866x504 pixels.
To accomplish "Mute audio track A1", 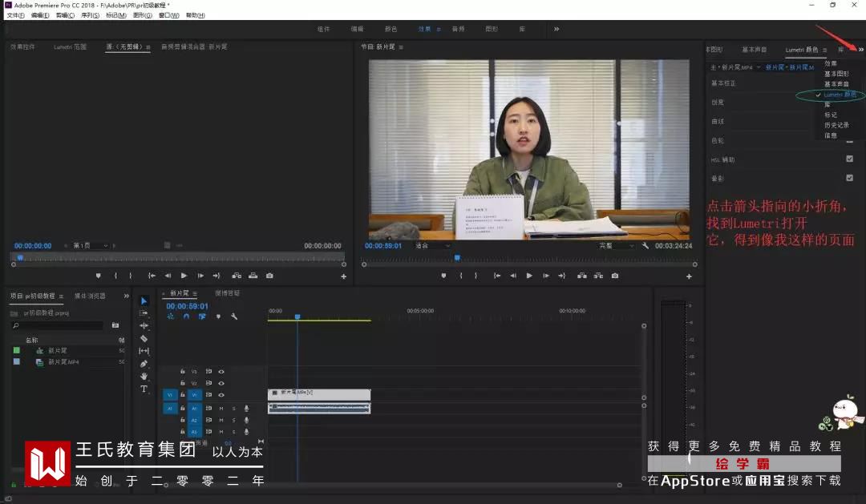I will click(221, 409).
